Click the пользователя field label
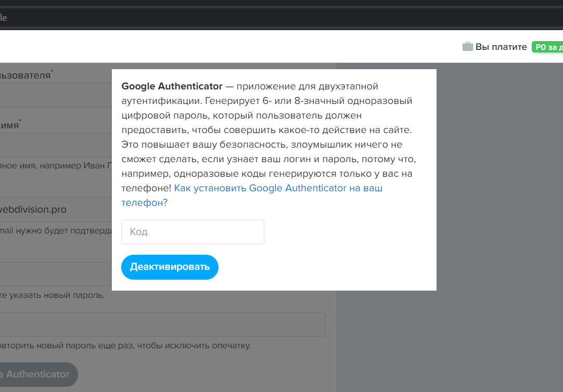The image size is (563, 392). click(x=26, y=75)
